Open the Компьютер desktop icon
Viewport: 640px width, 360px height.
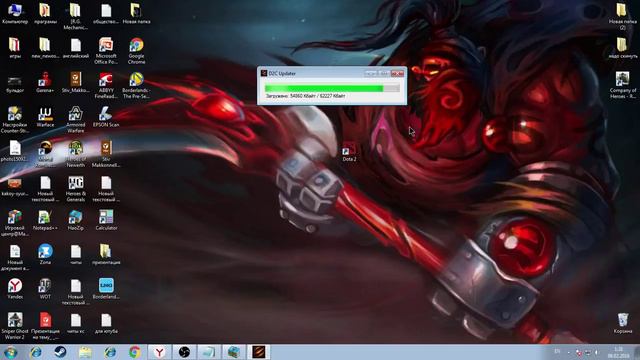(x=15, y=13)
